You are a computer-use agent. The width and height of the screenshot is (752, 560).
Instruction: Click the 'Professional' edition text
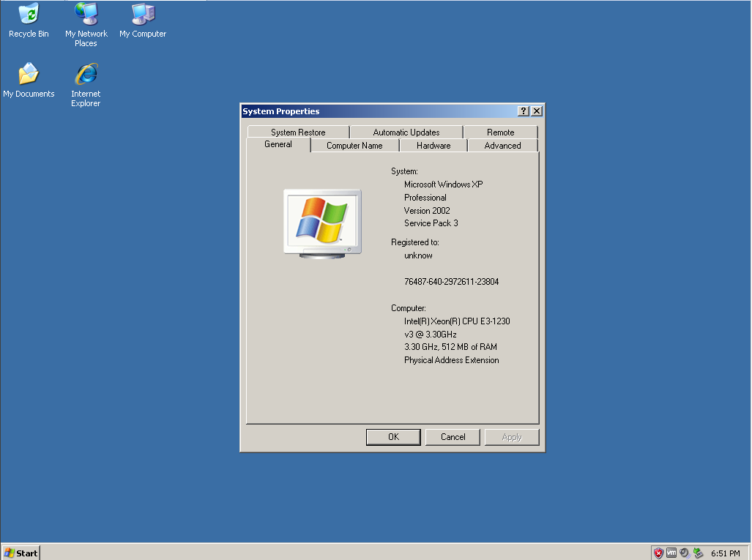(x=425, y=198)
